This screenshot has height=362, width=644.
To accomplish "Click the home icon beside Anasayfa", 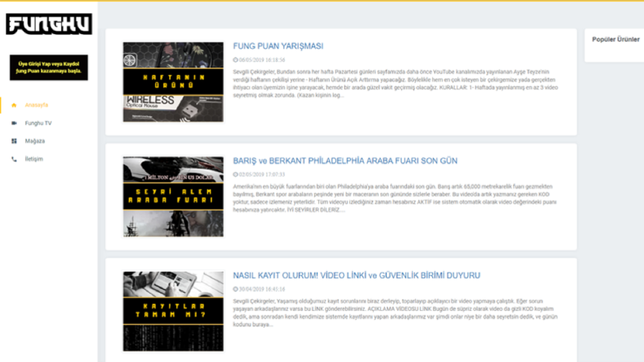I will tap(14, 105).
